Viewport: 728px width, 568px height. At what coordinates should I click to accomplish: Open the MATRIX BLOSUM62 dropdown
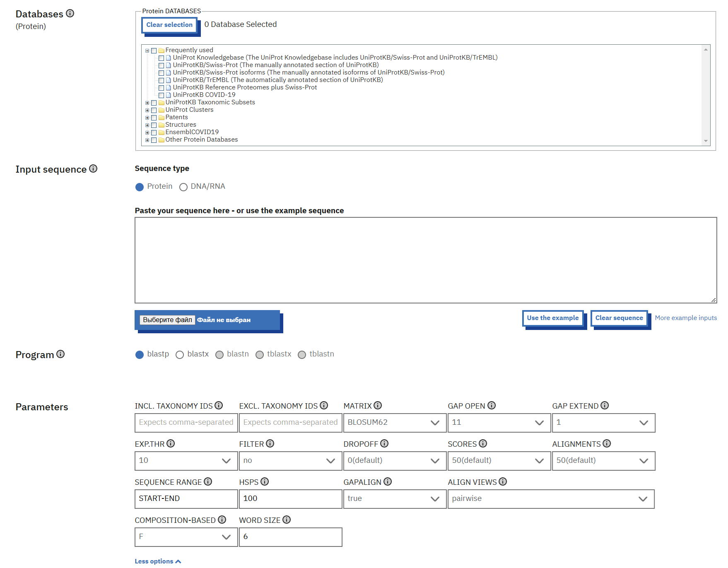(395, 423)
